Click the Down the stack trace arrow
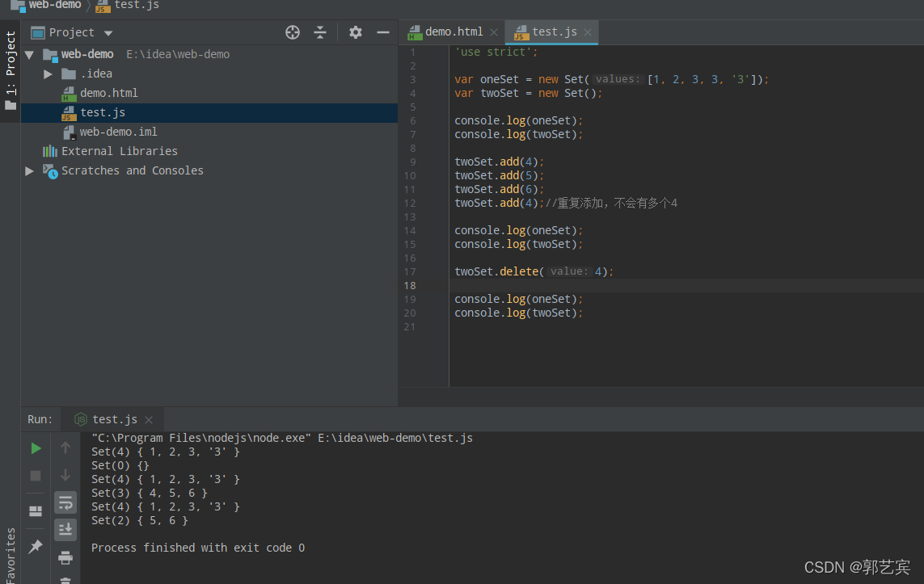Image resolution: width=924 pixels, height=584 pixels. point(65,475)
